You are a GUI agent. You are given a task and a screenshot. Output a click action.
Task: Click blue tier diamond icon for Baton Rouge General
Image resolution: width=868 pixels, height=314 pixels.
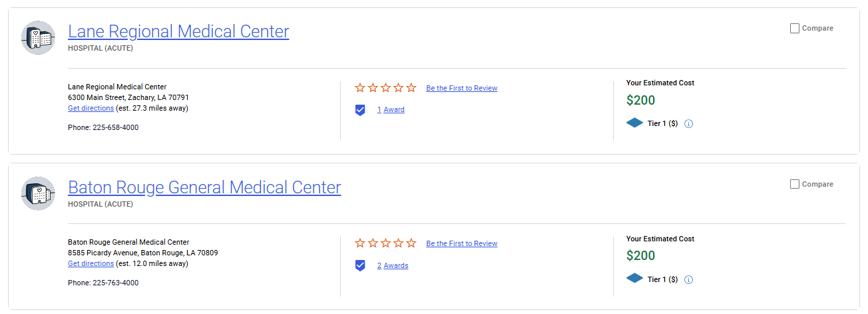pos(635,279)
